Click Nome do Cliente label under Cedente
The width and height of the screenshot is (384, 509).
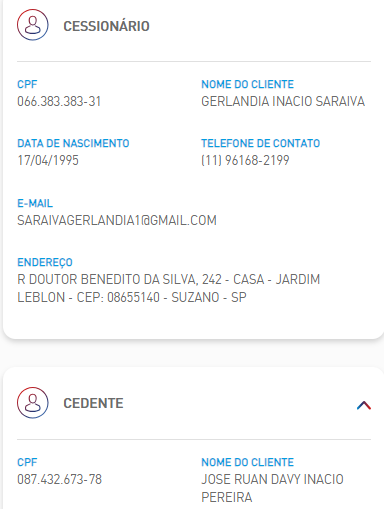coord(248,462)
